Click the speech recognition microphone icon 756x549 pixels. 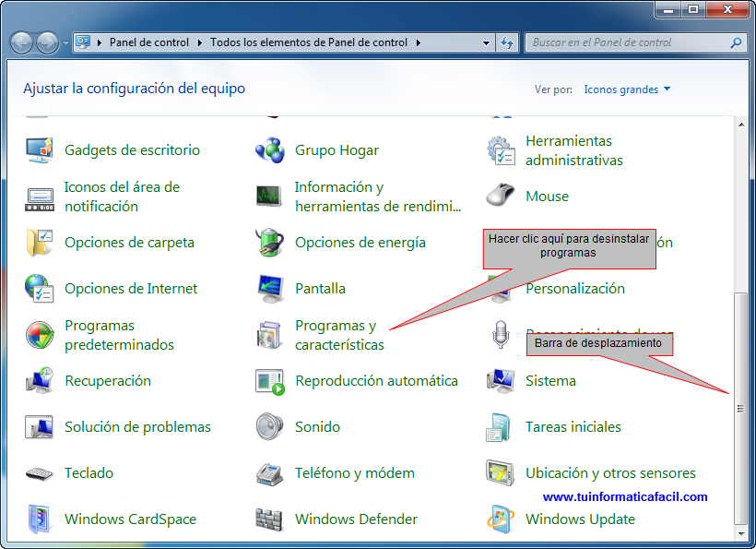pos(501,334)
